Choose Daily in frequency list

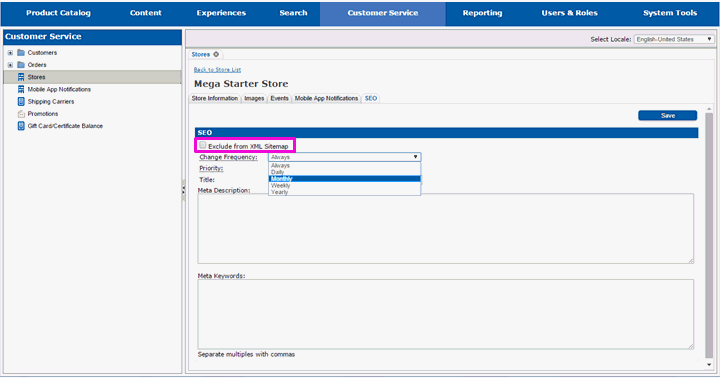click(344, 172)
